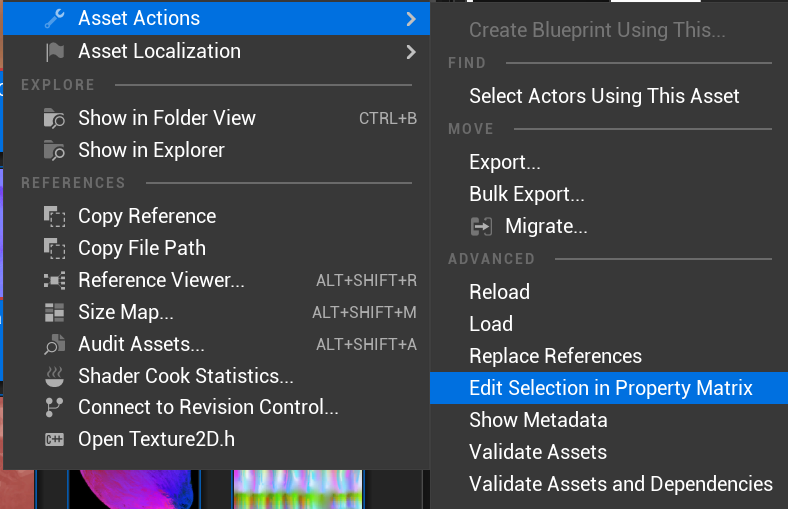This screenshot has height=509, width=788.
Task: Choose Bulk Export option
Action: click(526, 194)
